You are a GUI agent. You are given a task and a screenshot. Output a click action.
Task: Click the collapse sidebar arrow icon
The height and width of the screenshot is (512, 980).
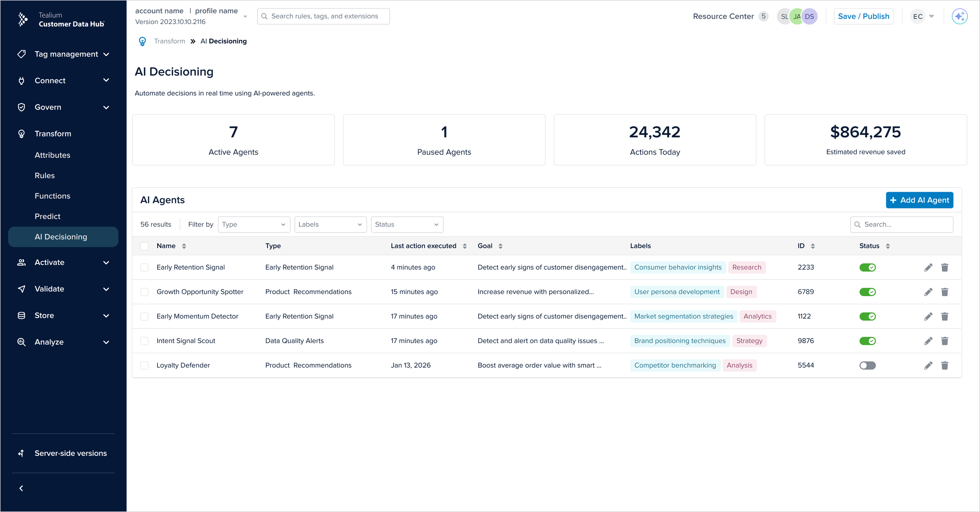pyautogui.click(x=21, y=488)
